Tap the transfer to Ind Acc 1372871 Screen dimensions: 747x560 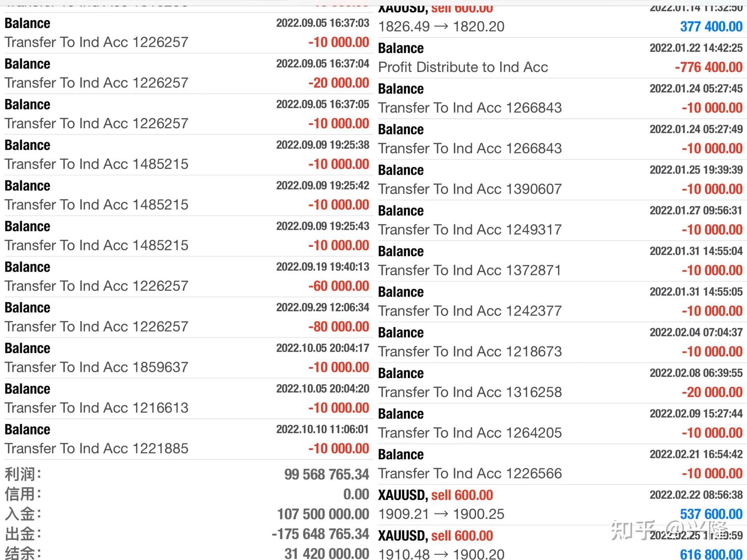[470, 270]
